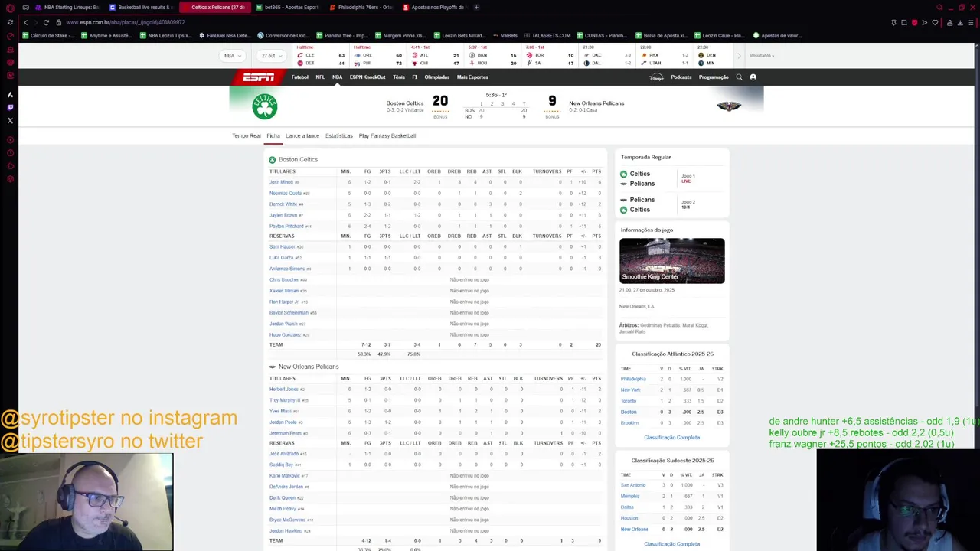
Task: Open the NBA league dropdown in scoreboard
Action: click(x=232, y=56)
